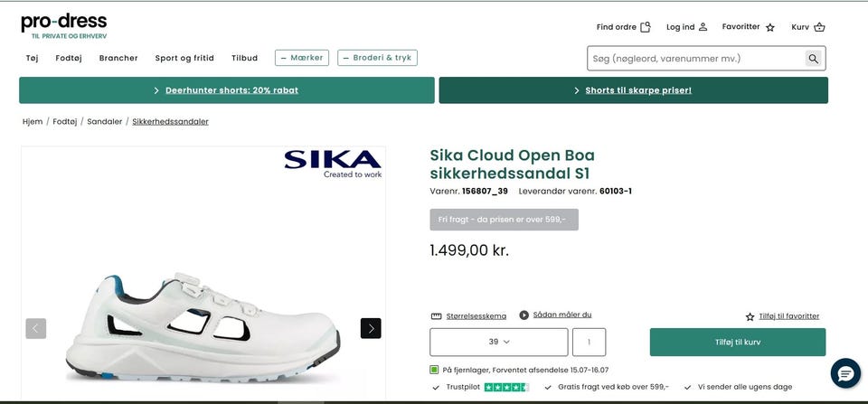The image size is (868, 404).
Task: Open the Find ordre package icon
Action: point(646,27)
